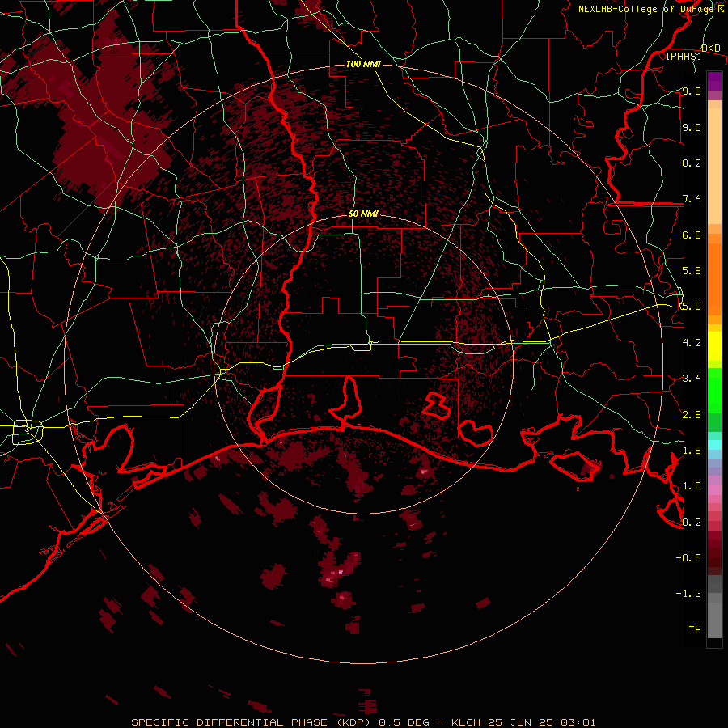Click the bright green band of the scale

pos(714,391)
